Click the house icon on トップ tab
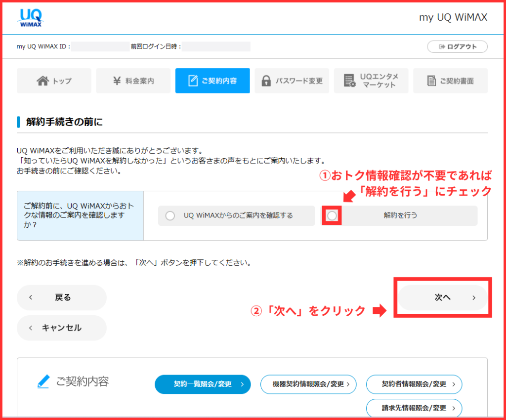The width and height of the screenshot is (506, 420). point(42,81)
